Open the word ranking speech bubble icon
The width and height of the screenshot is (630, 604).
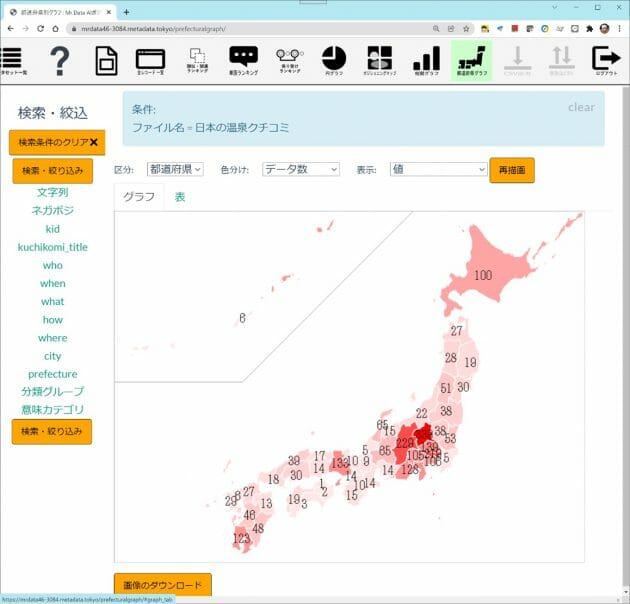tap(243, 61)
